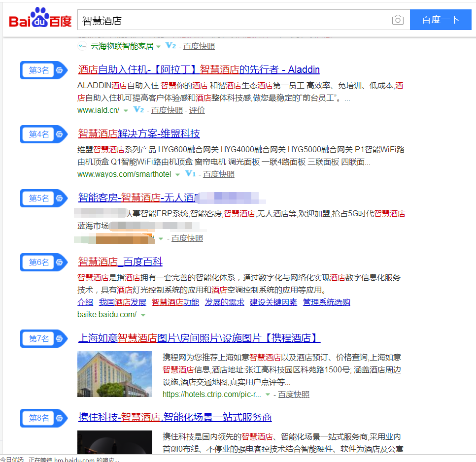Open 百度快照 for the 第5名 result

[187, 238]
